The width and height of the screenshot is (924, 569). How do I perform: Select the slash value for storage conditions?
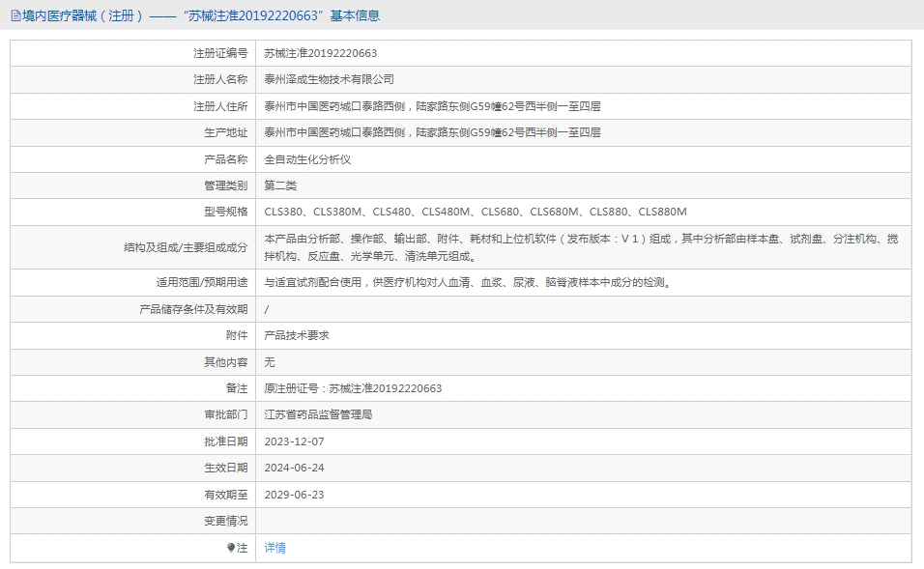tap(267, 309)
